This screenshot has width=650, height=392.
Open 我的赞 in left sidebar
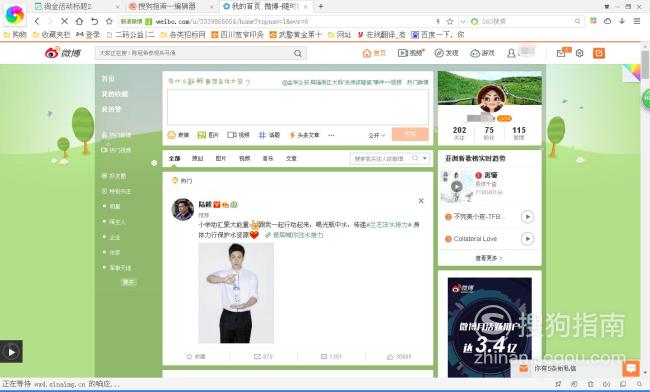click(111, 109)
